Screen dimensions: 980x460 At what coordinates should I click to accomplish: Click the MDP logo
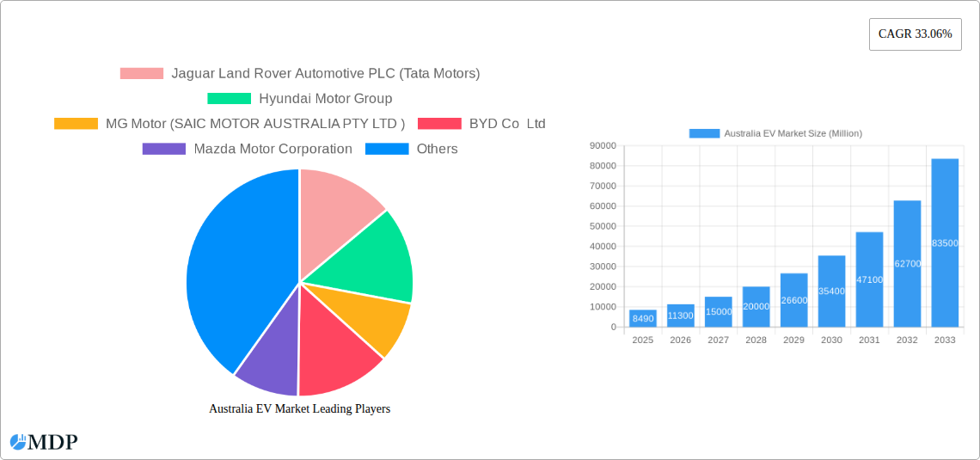click(44, 442)
